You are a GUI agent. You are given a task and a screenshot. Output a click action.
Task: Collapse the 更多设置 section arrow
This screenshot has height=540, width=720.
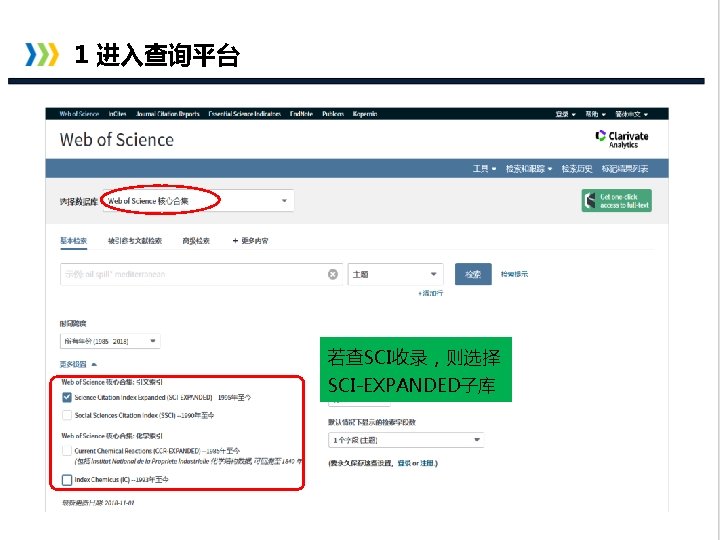pyautogui.click(x=94, y=364)
